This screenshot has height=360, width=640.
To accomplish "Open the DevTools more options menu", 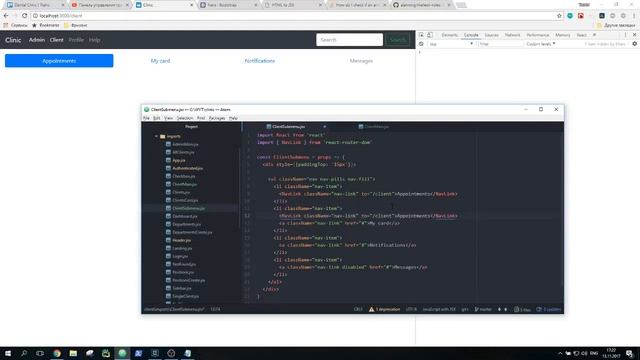I will point(625,35).
